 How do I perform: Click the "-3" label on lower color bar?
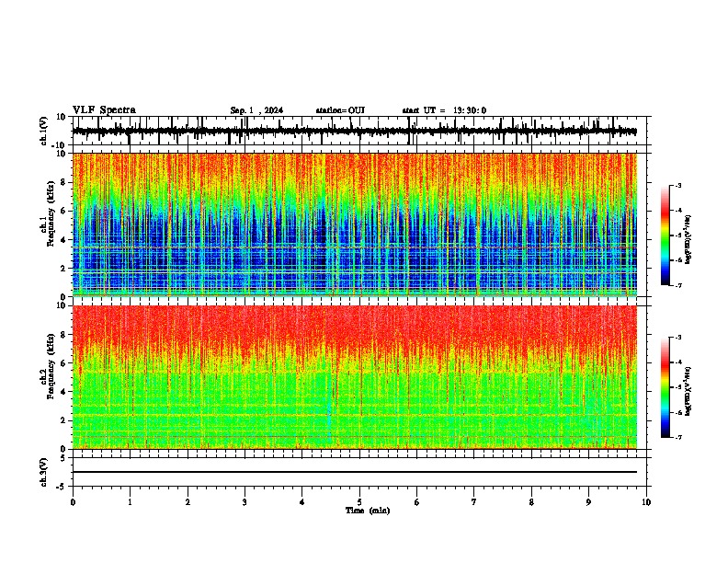click(x=678, y=338)
